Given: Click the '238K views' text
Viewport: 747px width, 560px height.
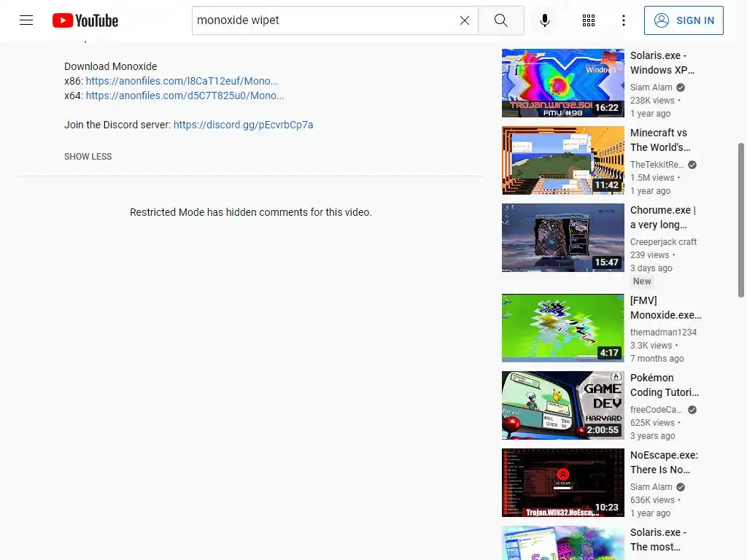Looking at the screenshot, I should pos(652,101).
